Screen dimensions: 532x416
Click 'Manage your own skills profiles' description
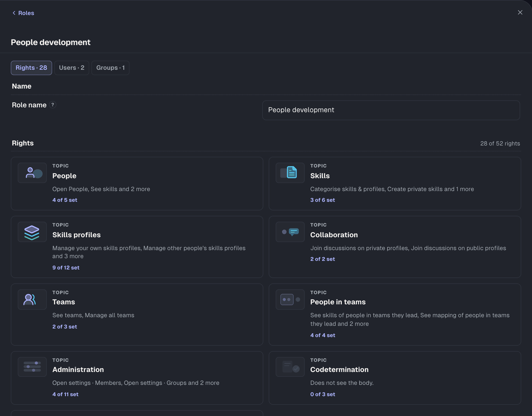149,252
